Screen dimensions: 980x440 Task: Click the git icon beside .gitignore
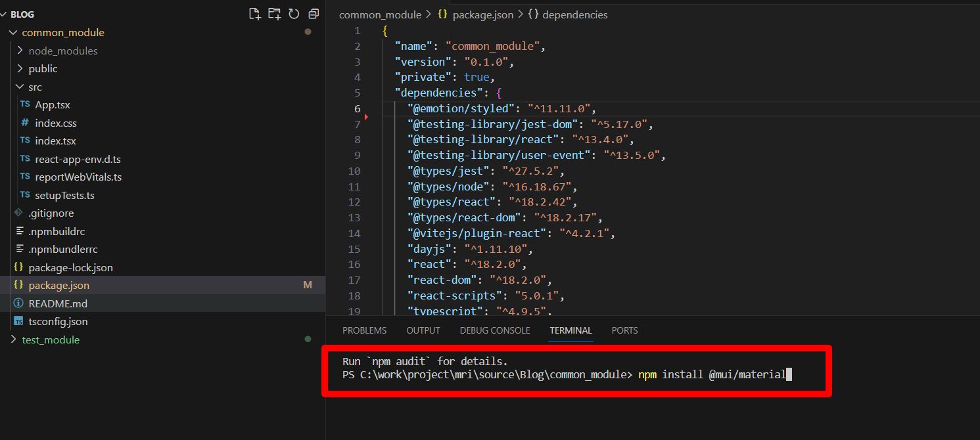coord(18,213)
